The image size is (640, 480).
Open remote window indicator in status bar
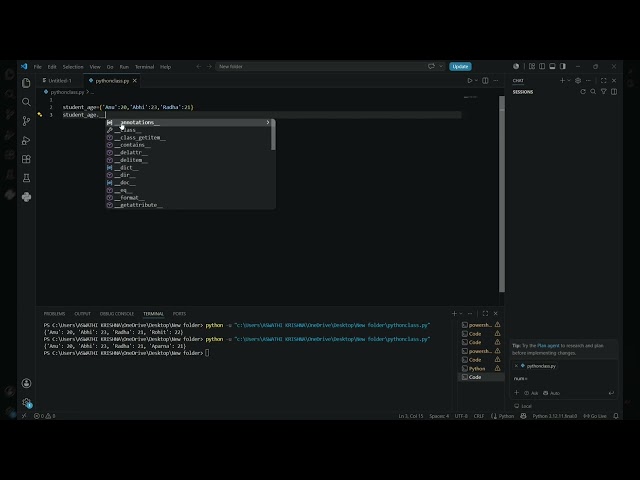click(24, 416)
